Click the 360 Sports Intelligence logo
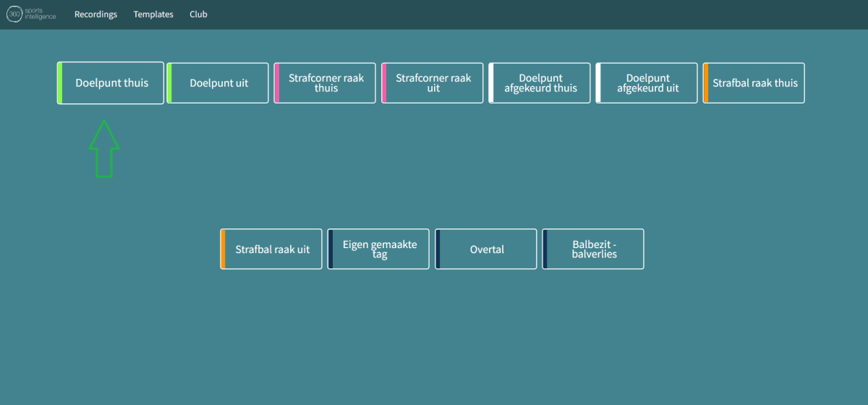 click(x=31, y=14)
